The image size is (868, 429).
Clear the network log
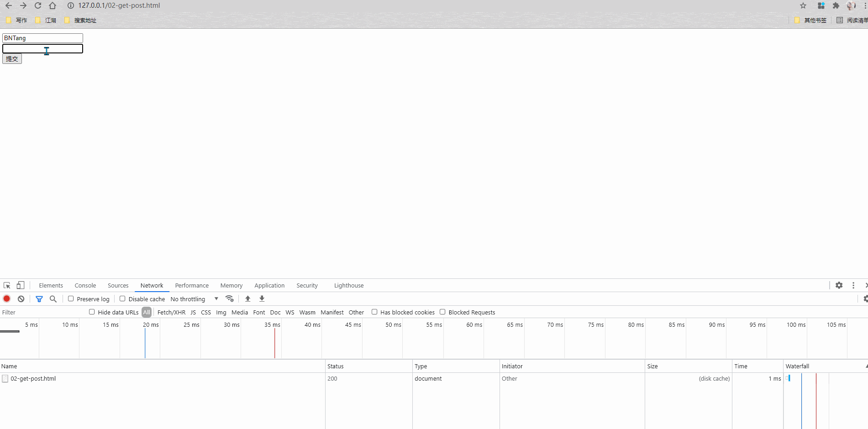[x=21, y=298]
